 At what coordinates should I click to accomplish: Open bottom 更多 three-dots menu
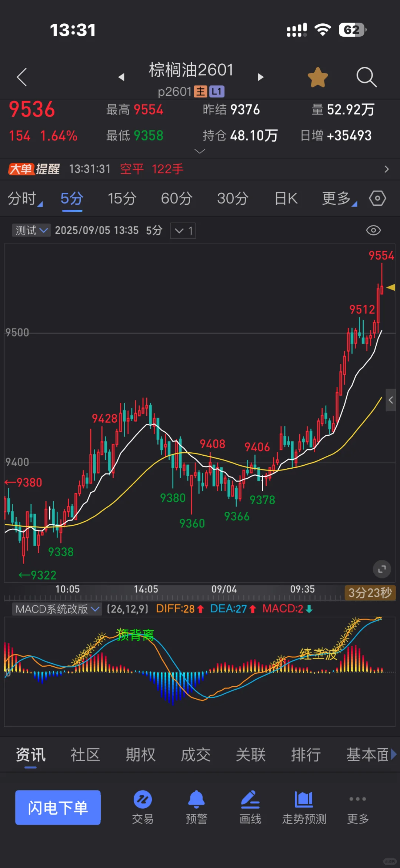pos(358,807)
